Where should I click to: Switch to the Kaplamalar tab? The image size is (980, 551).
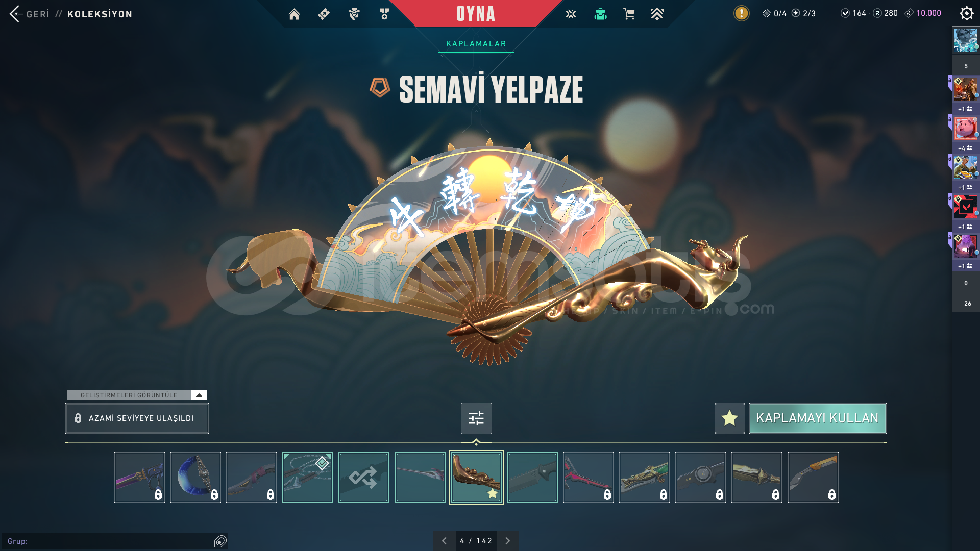[476, 44]
